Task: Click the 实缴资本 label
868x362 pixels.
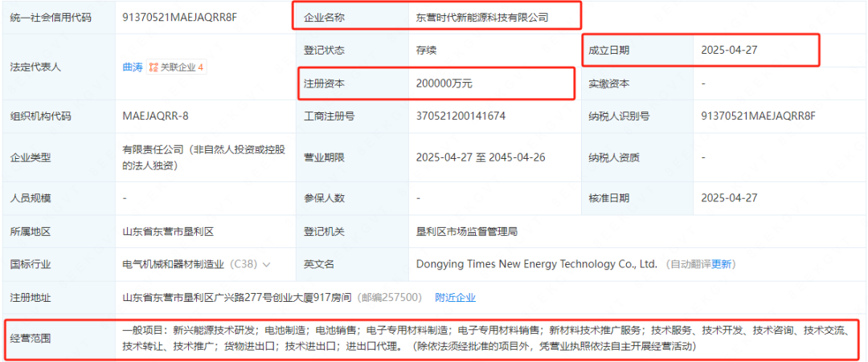Action: pos(609,84)
